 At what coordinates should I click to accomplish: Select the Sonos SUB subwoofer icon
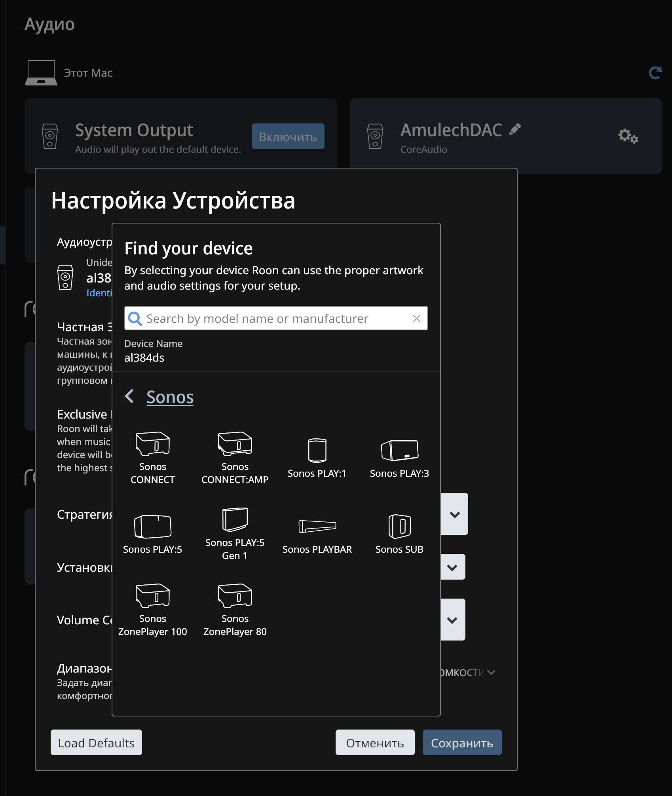coord(399,526)
